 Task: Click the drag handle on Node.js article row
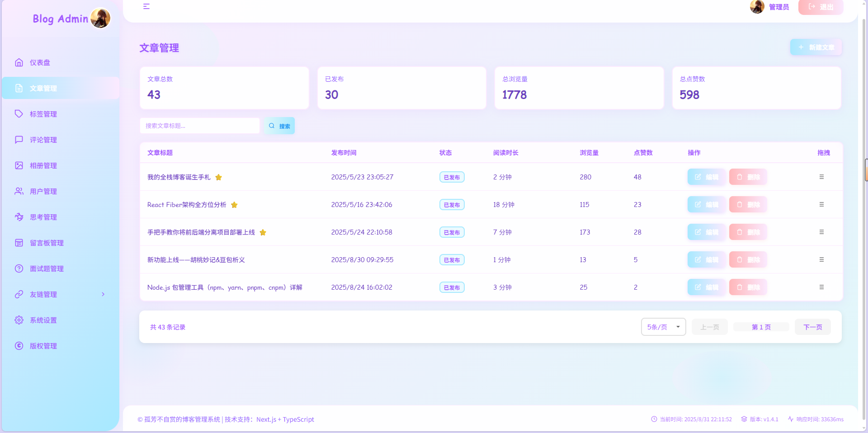click(x=821, y=287)
